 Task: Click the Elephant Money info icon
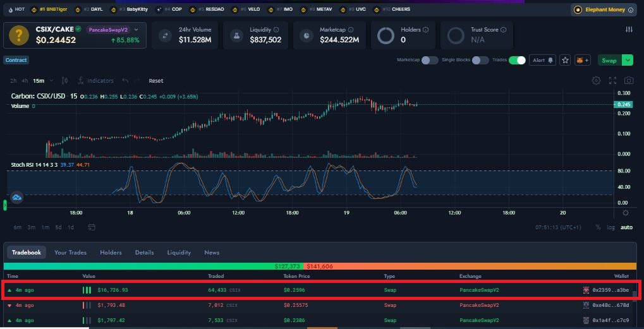pyautogui.click(x=631, y=10)
